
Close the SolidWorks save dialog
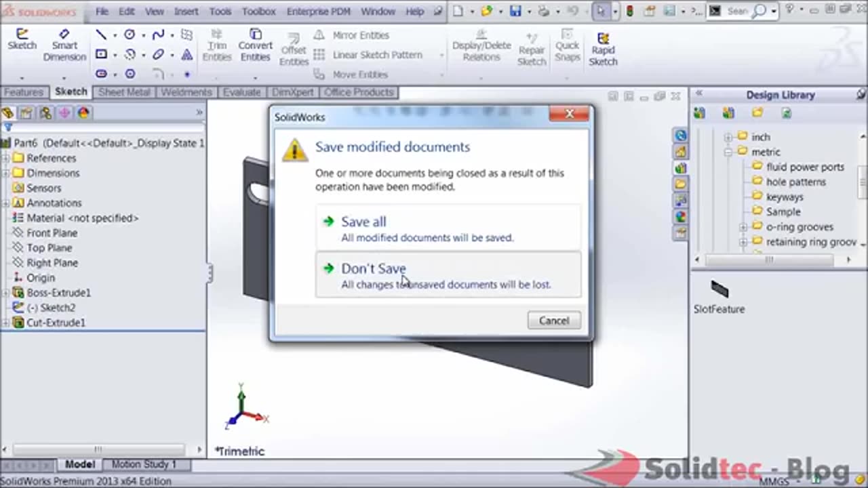pyautogui.click(x=569, y=114)
